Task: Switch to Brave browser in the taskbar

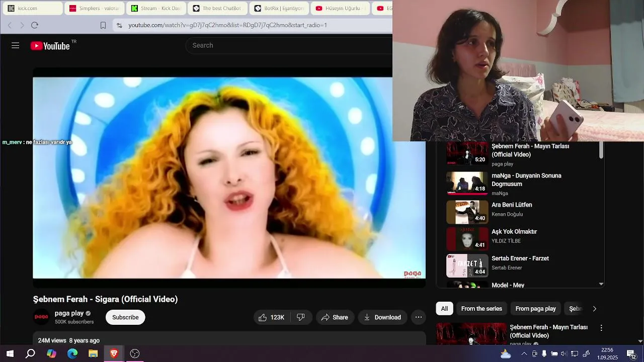Action: click(x=114, y=353)
